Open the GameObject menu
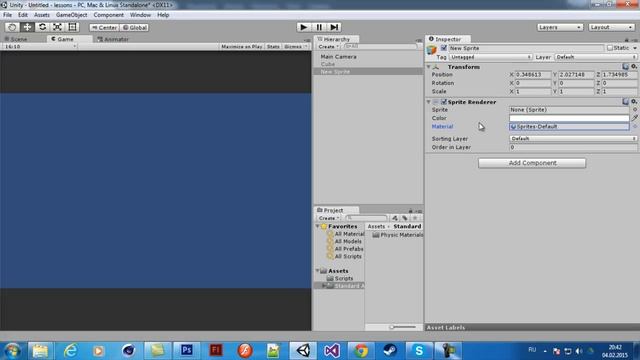This screenshot has width=640, height=360. (71, 15)
